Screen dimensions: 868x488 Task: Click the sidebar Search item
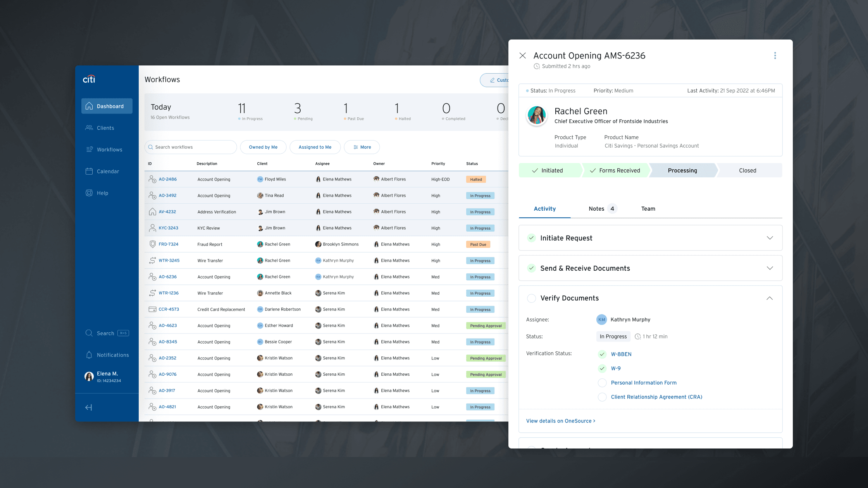pos(107,333)
